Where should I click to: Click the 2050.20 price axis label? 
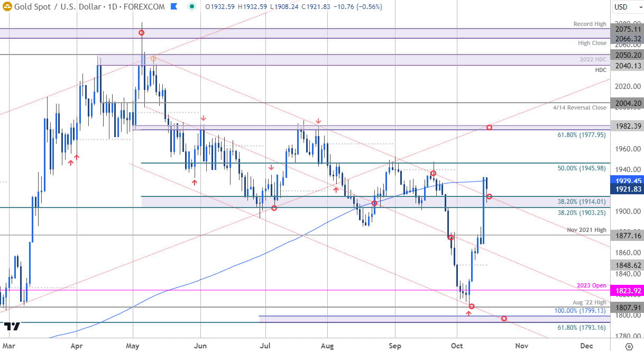point(627,55)
